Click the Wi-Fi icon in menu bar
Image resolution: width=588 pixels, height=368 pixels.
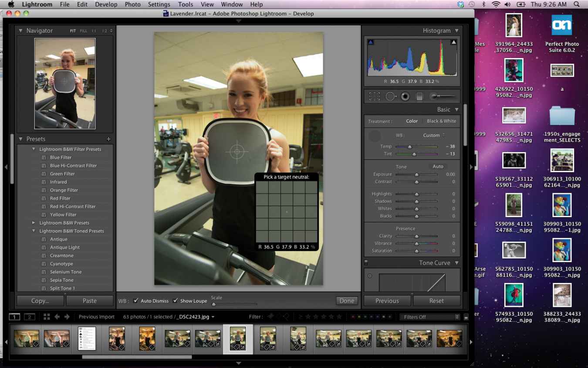click(496, 4)
